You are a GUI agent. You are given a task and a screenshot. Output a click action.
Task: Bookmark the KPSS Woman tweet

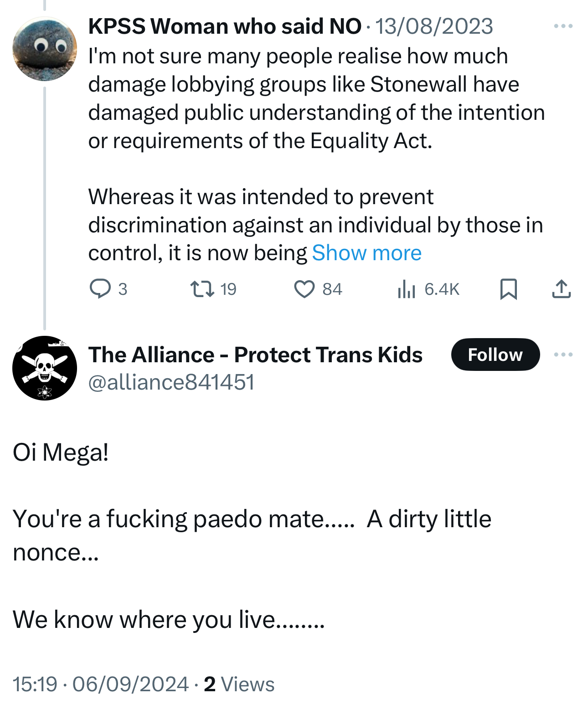508,289
